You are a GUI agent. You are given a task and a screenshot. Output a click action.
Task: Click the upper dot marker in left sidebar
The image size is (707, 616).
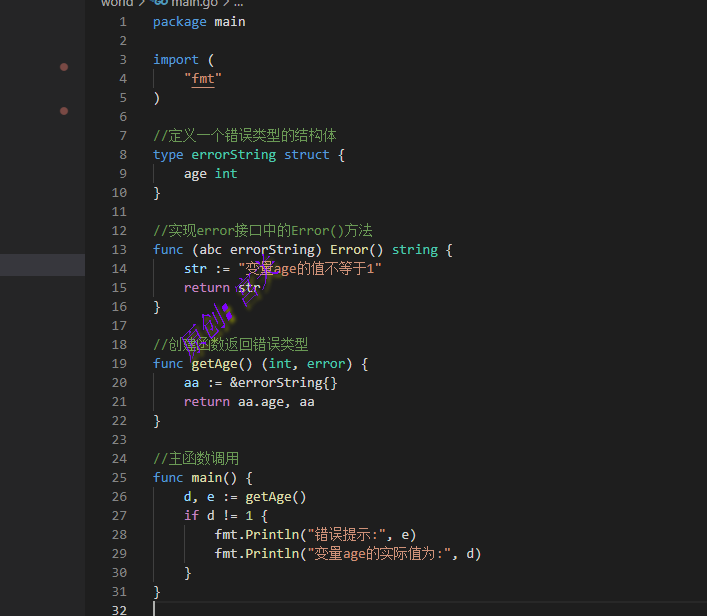coord(64,67)
